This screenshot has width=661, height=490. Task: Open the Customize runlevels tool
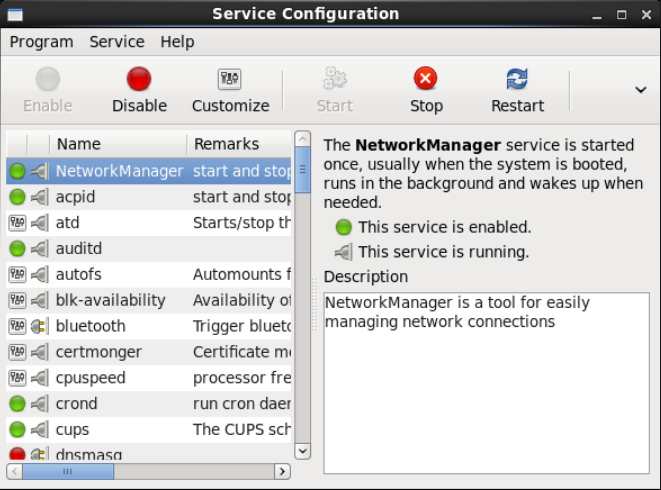coord(230,80)
